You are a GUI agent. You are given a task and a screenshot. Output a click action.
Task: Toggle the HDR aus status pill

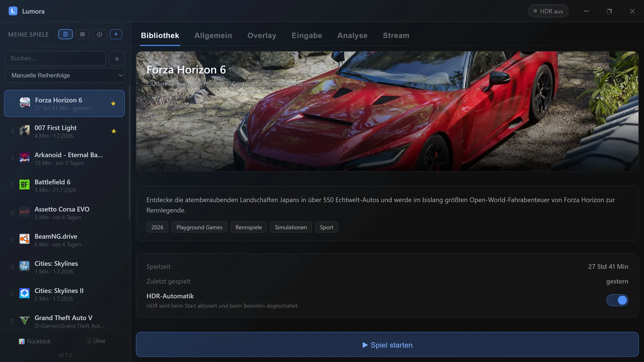[548, 11]
